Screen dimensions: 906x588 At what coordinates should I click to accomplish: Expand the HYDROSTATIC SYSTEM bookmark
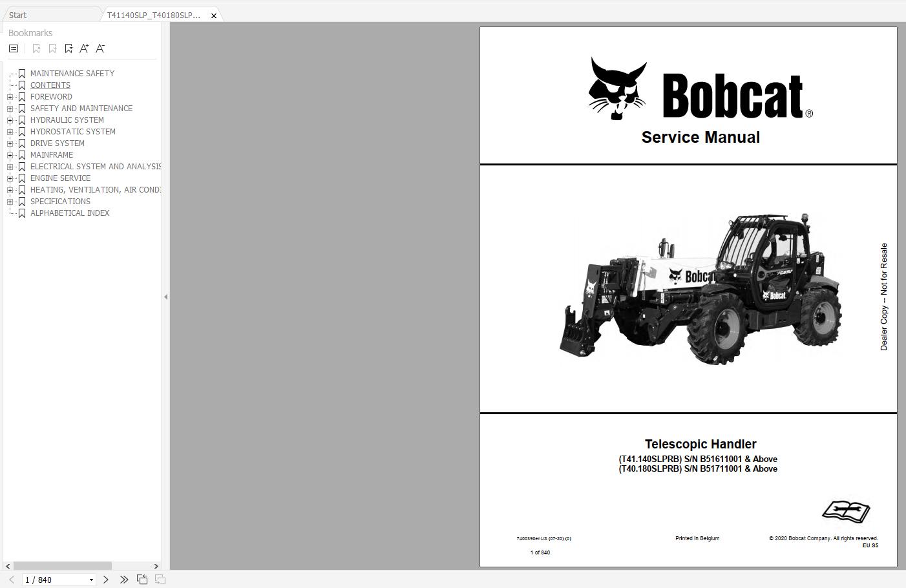(10, 131)
